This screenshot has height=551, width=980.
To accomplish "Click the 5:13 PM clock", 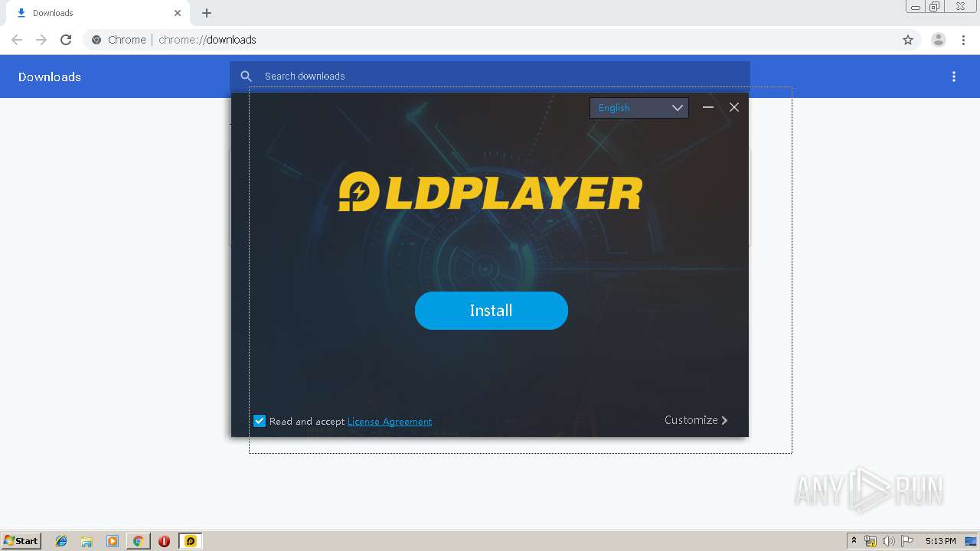I will coord(940,541).
